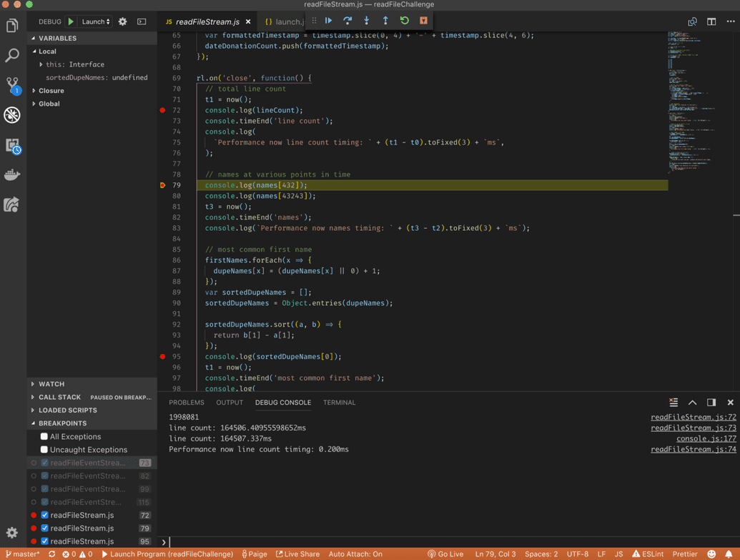Clear the Debug Console output

point(673,402)
